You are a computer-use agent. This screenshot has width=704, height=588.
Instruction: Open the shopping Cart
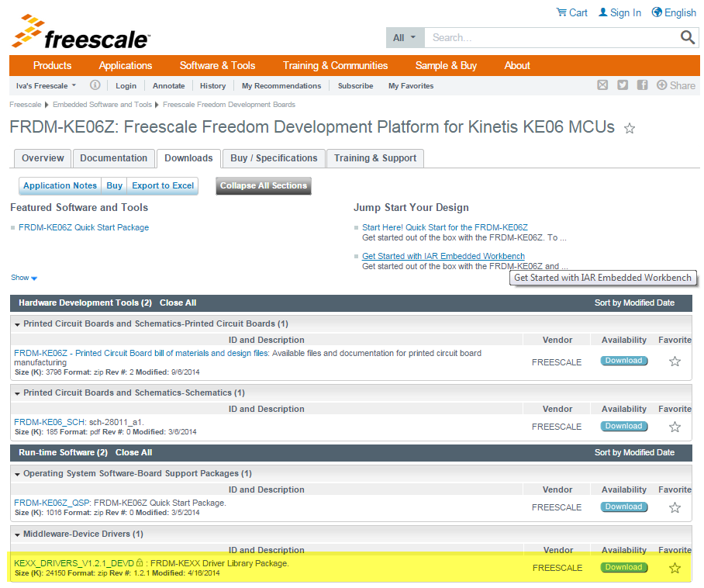572,12
